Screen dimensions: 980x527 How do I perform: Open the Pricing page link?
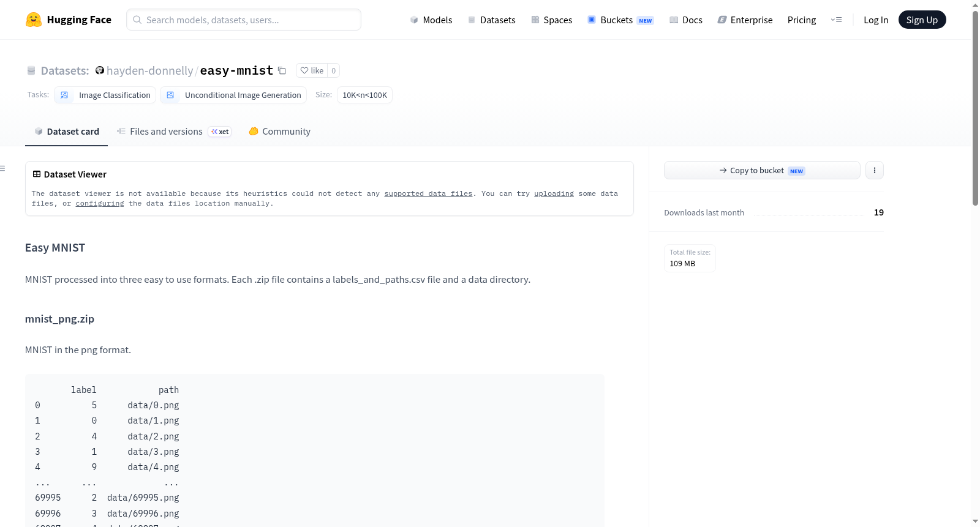point(802,20)
